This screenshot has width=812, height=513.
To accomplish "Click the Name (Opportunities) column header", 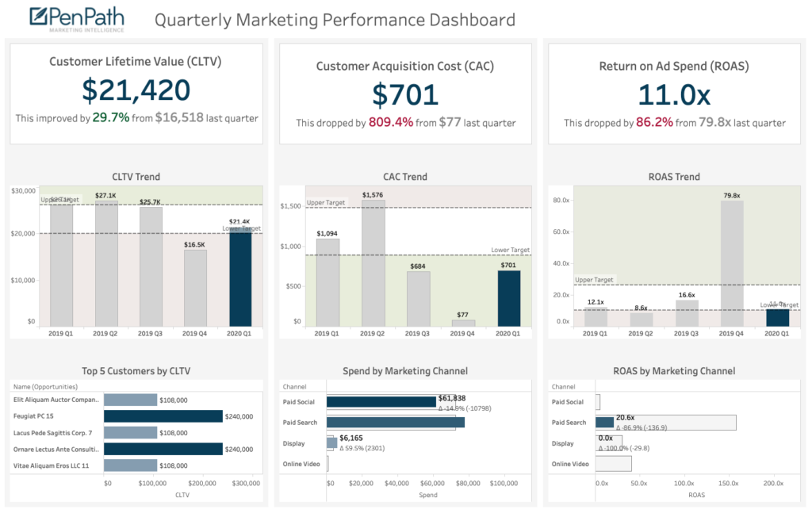I will [47, 386].
